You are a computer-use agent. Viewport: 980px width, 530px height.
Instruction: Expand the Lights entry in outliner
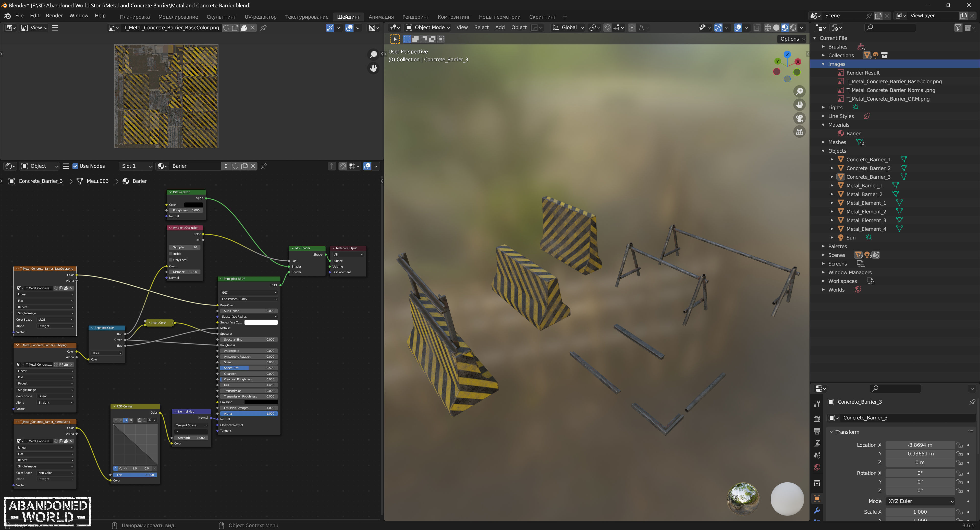(x=823, y=107)
